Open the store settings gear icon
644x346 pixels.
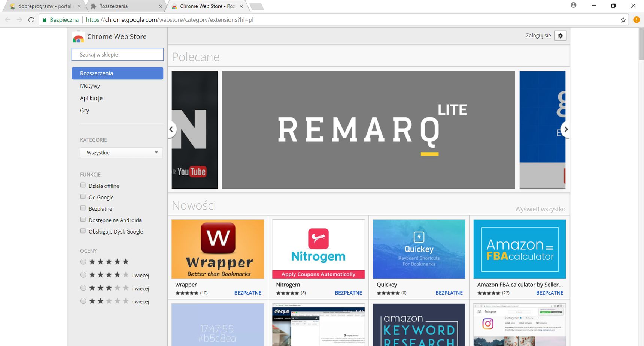560,36
